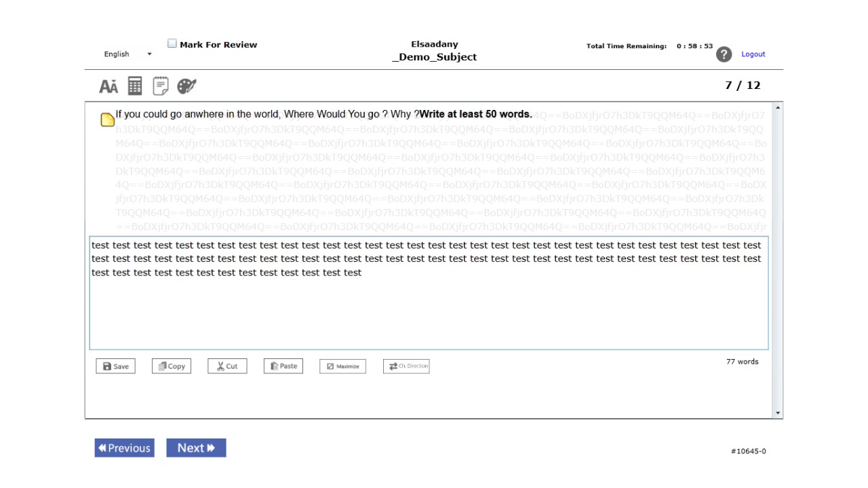The image size is (868, 488).
Task: Click the scrollbar down arrow in question panel
Action: click(x=778, y=413)
